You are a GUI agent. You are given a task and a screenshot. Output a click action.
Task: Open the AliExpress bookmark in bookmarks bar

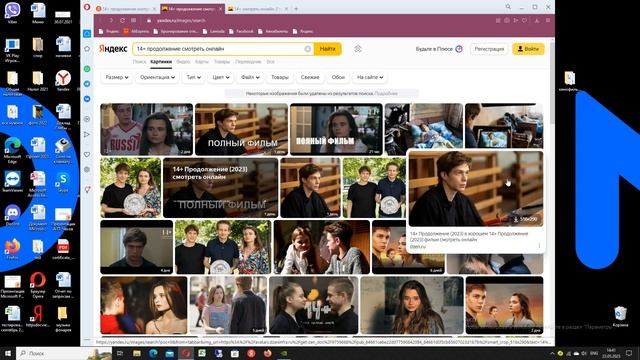pyautogui.click(x=137, y=31)
